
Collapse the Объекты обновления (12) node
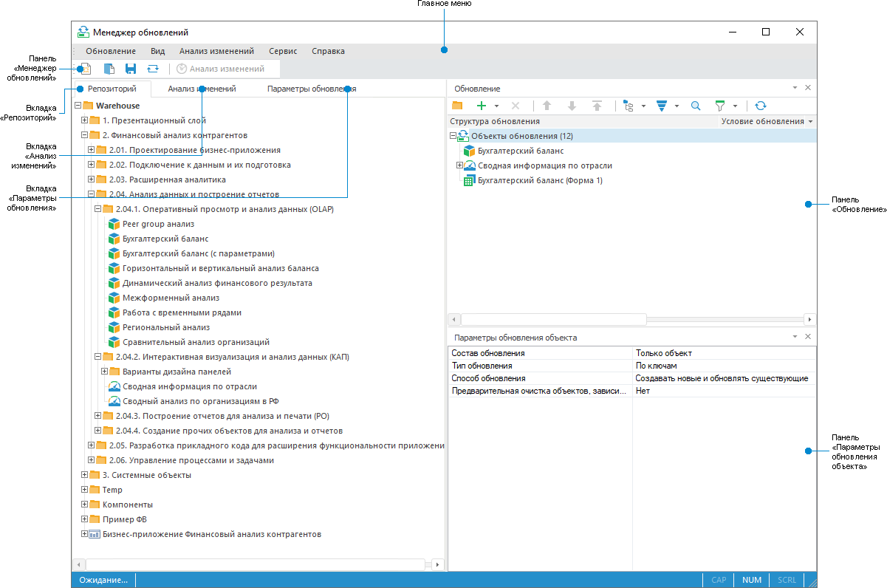point(453,136)
